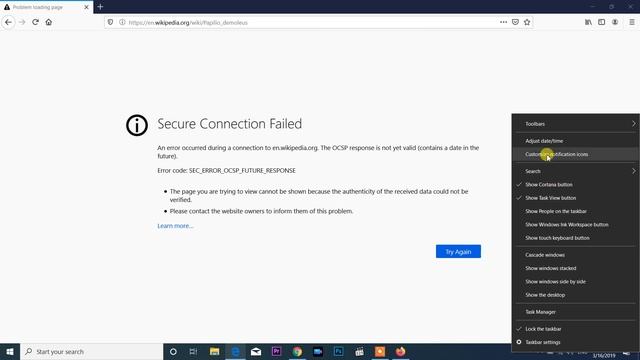Save page to Pocket icon
Screen dimensions: 640x360
(x=515, y=22)
